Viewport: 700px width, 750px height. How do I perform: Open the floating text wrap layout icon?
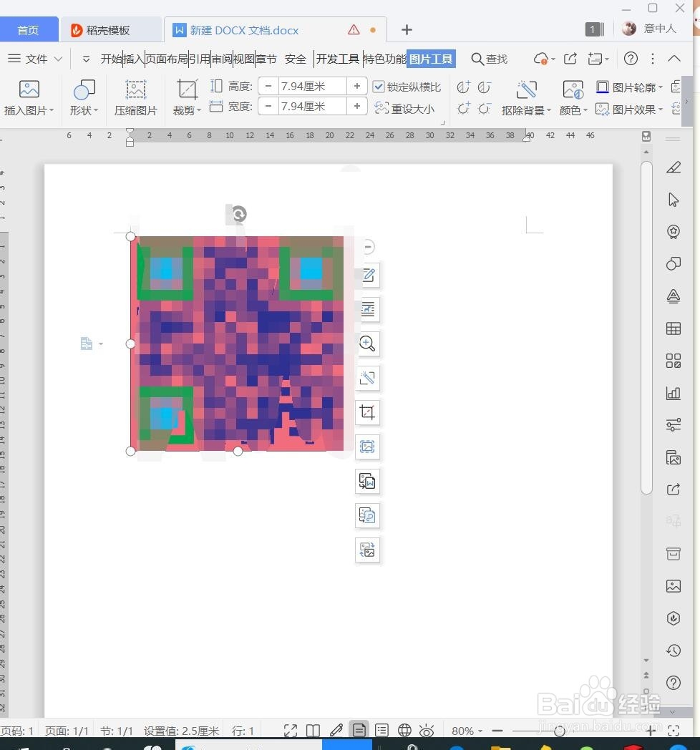point(367,309)
